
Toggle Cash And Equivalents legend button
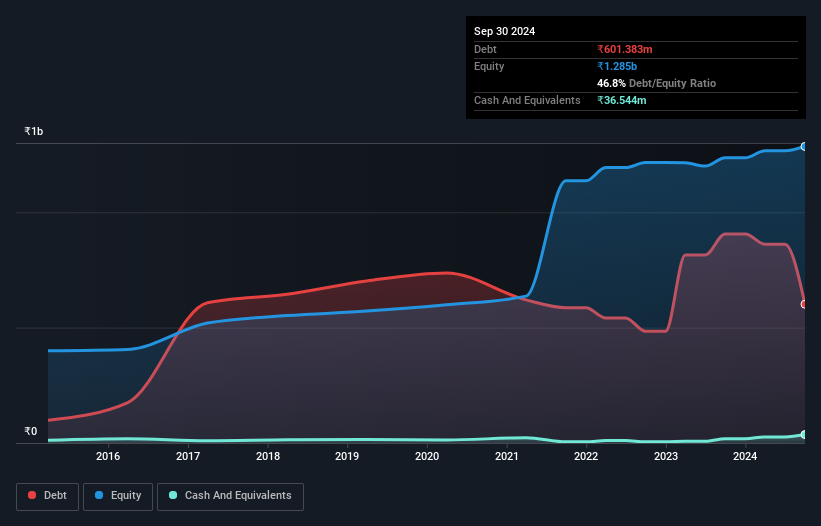point(230,496)
